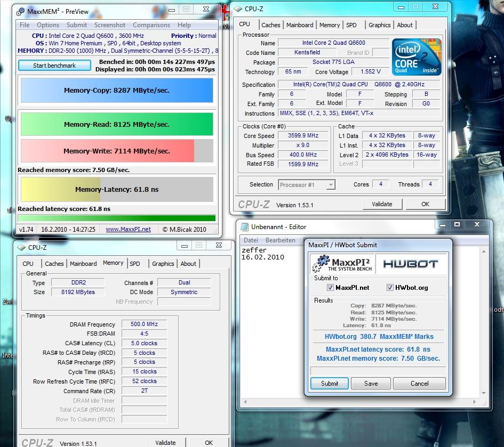504x447 pixels.
Task: Close the Unbenannt Editor window
Action: [477, 224]
